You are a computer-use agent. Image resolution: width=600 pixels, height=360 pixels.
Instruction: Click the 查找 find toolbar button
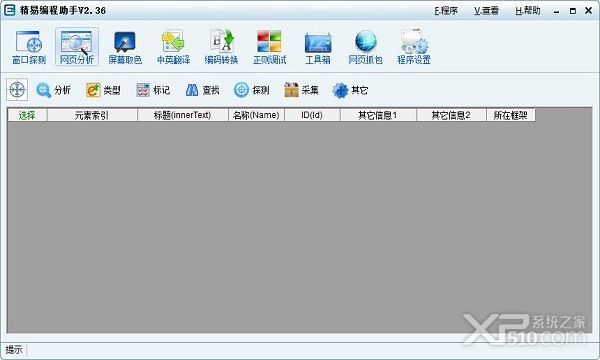pos(202,90)
